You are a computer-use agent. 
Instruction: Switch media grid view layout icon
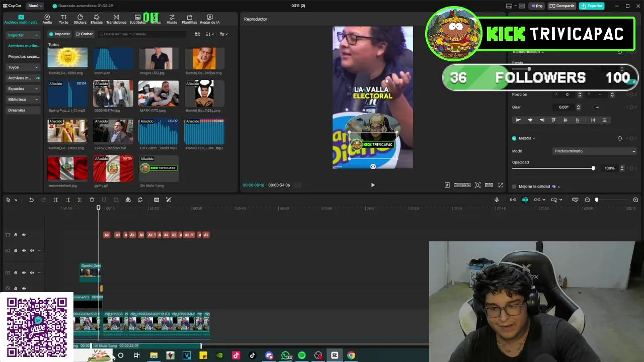tap(197, 34)
